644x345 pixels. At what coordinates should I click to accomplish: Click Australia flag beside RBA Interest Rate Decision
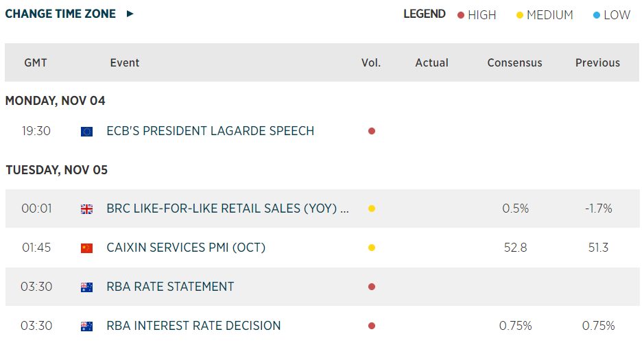[x=86, y=326]
